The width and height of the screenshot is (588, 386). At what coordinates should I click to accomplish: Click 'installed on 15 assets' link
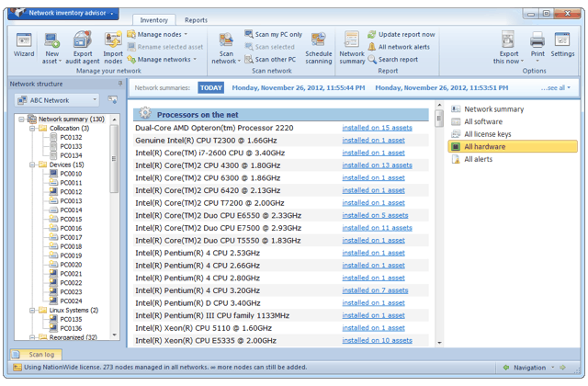coord(377,128)
